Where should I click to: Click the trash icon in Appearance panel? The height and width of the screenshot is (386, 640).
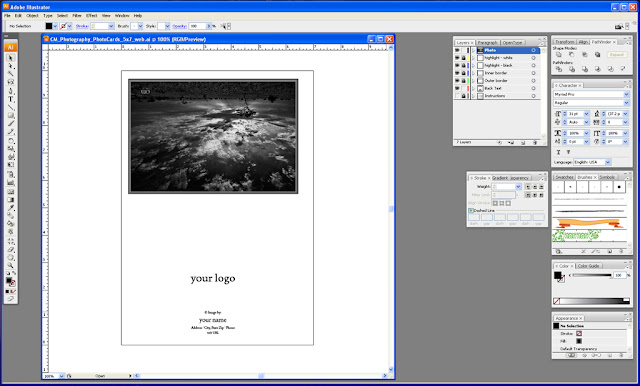[621, 355]
